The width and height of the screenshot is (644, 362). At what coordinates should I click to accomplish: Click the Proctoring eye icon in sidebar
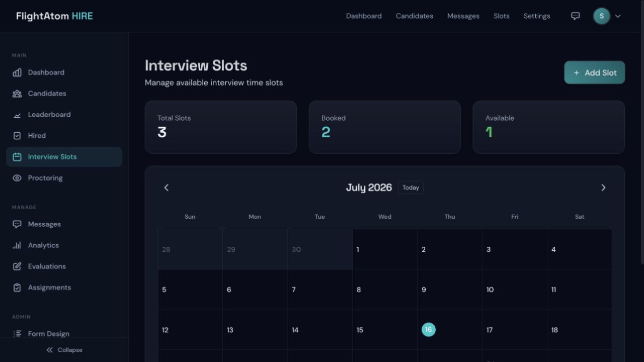pyautogui.click(x=17, y=178)
